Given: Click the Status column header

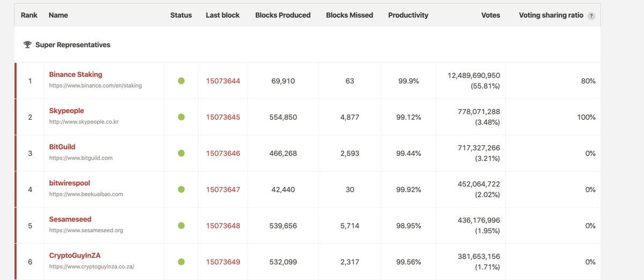Looking at the screenshot, I should click(181, 15).
